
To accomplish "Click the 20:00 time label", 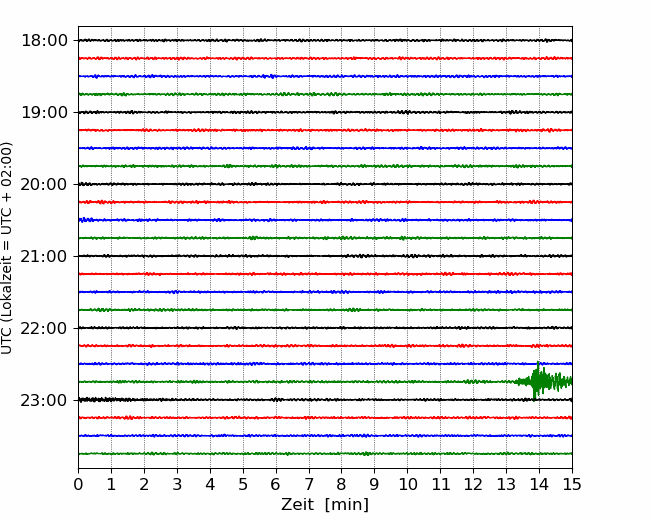I will 44,185.
